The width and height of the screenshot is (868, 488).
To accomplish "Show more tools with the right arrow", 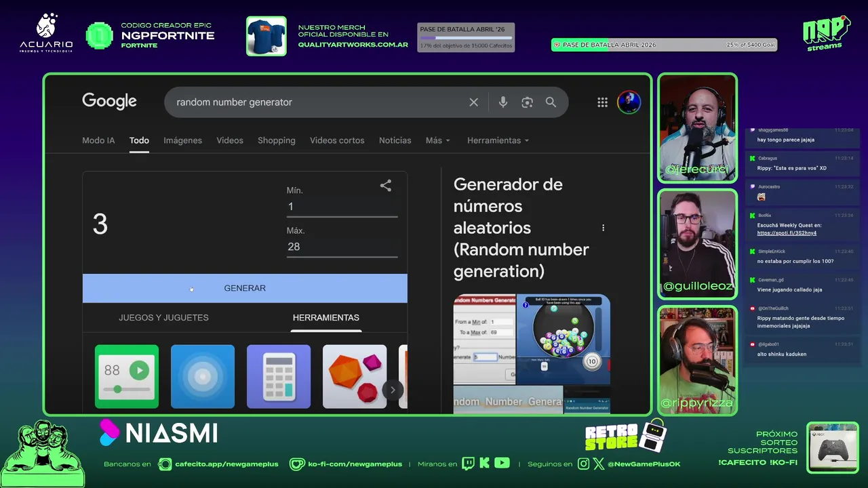I will coord(392,390).
